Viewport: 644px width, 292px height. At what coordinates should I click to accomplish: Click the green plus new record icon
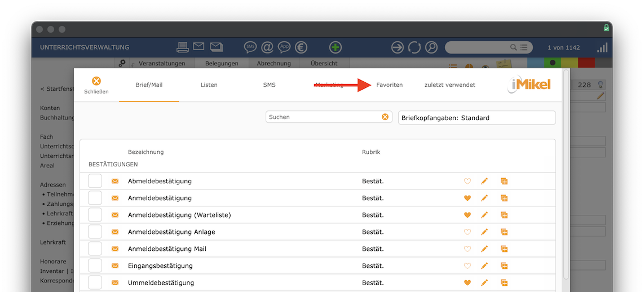pyautogui.click(x=336, y=47)
